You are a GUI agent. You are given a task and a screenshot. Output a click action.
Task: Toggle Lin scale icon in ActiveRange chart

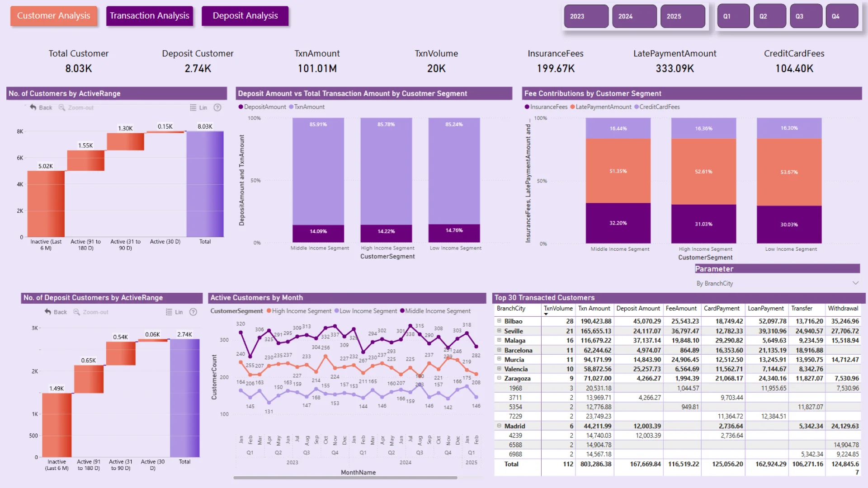(x=193, y=108)
